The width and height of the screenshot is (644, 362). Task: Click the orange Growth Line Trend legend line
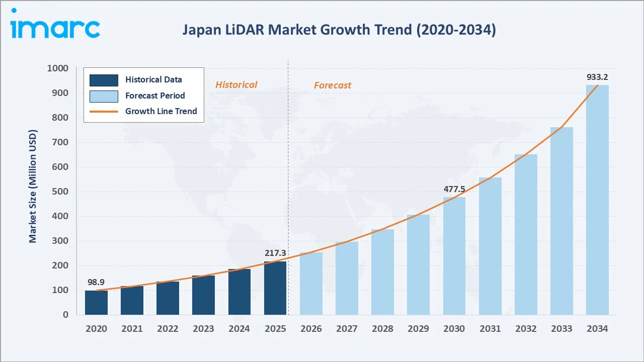[104, 112]
